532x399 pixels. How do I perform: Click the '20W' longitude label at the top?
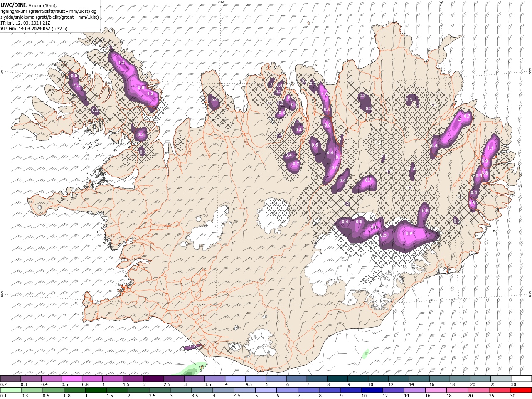221,2
